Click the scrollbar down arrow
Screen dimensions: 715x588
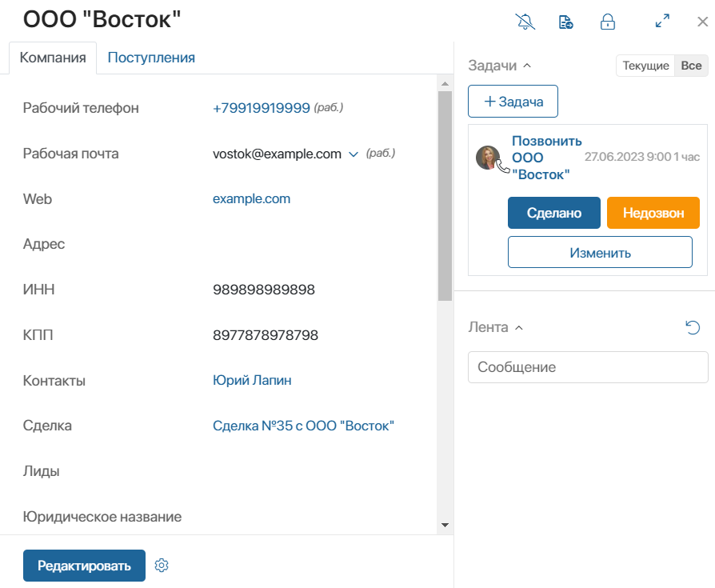tap(445, 525)
